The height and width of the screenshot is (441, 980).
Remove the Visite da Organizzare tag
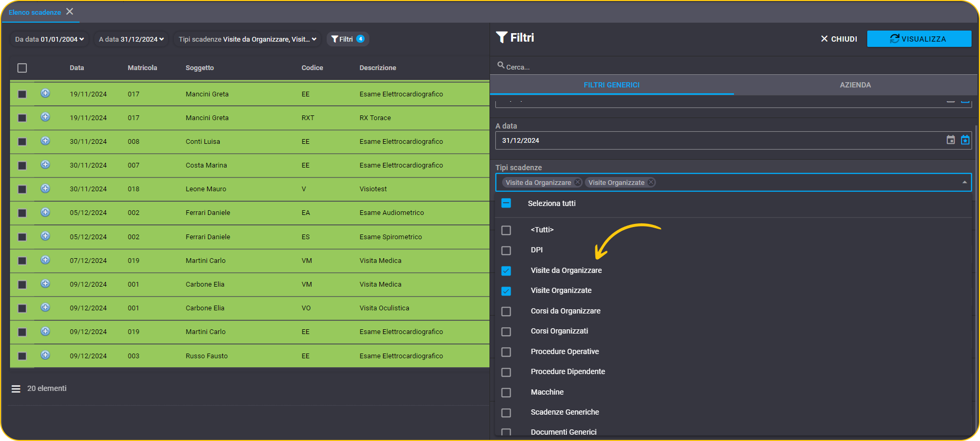click(x=578, y=182)
